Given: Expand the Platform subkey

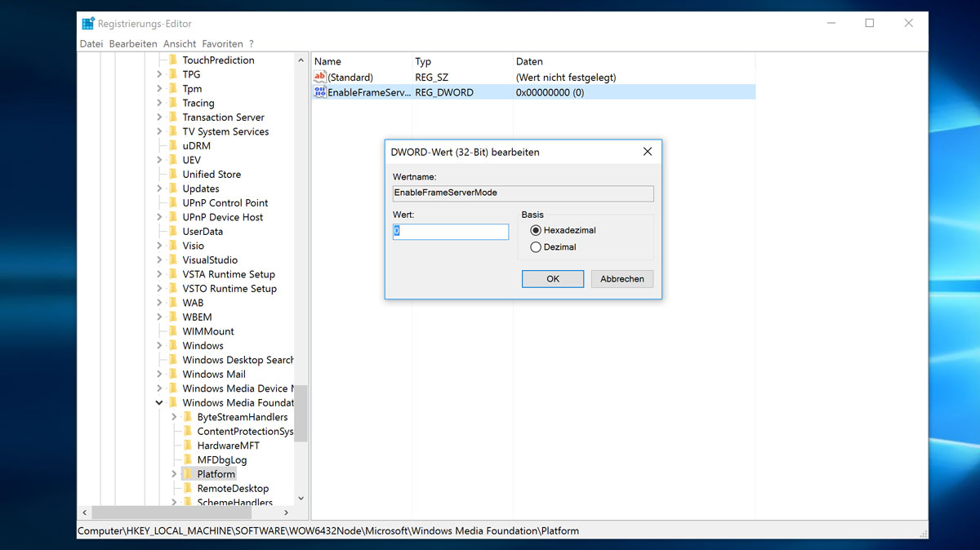Looking at the screenshot, I should (174, 474).
